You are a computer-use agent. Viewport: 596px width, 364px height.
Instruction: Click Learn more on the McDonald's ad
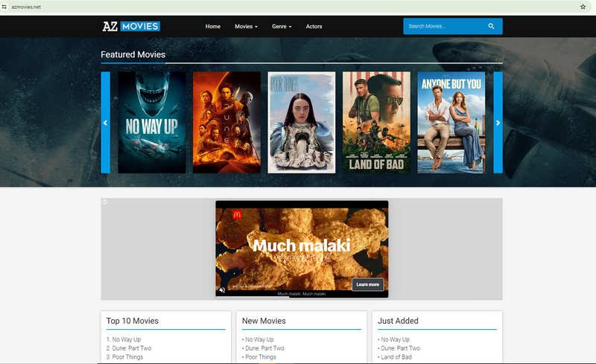367,284
